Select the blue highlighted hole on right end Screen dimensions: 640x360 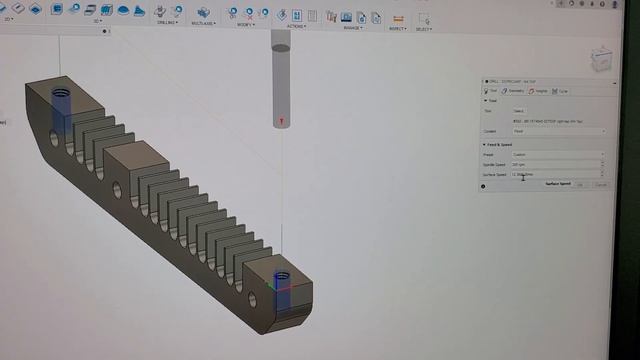point(282,292)
